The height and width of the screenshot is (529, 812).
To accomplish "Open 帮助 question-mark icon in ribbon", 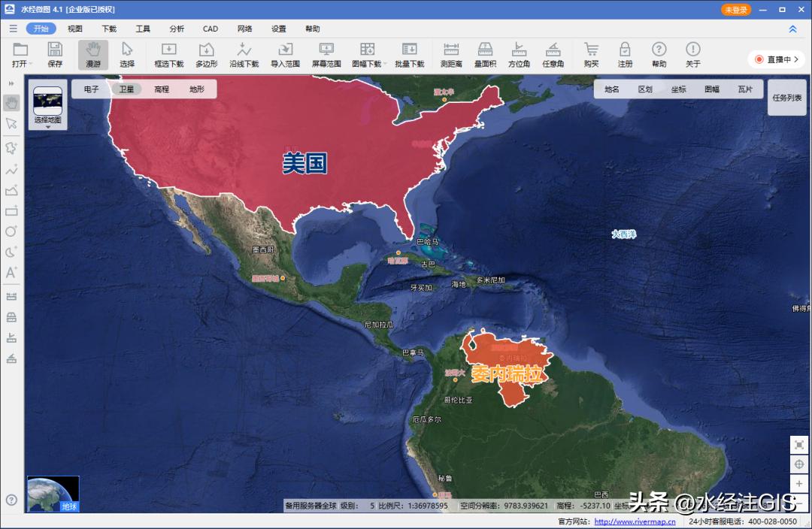I will pyautogui.click(x=659, y=55).
